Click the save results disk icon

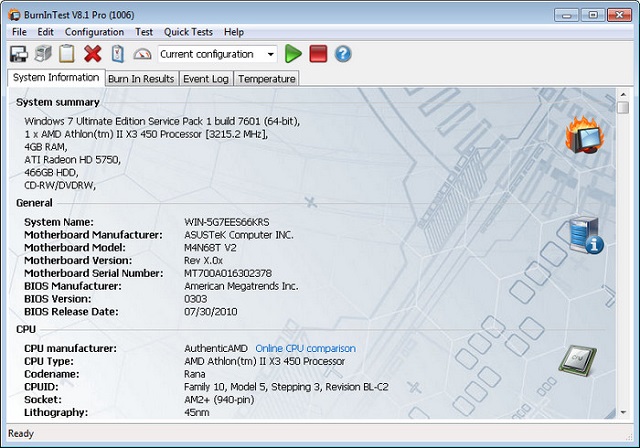pos(19,54)
